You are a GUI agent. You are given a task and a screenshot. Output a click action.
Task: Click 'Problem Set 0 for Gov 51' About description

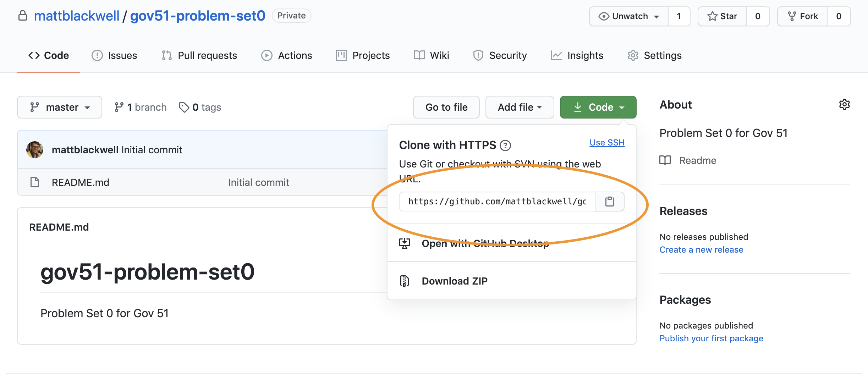click(x=724, y=133)
